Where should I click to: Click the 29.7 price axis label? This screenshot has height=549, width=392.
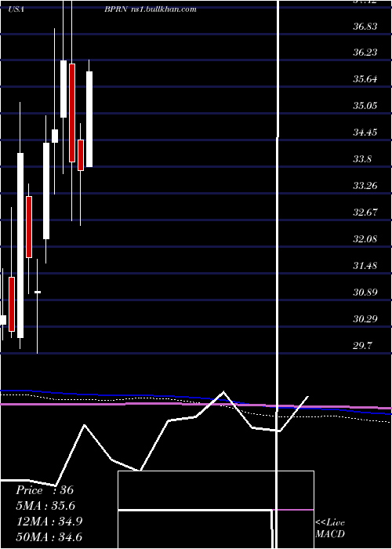click(362, 346)
